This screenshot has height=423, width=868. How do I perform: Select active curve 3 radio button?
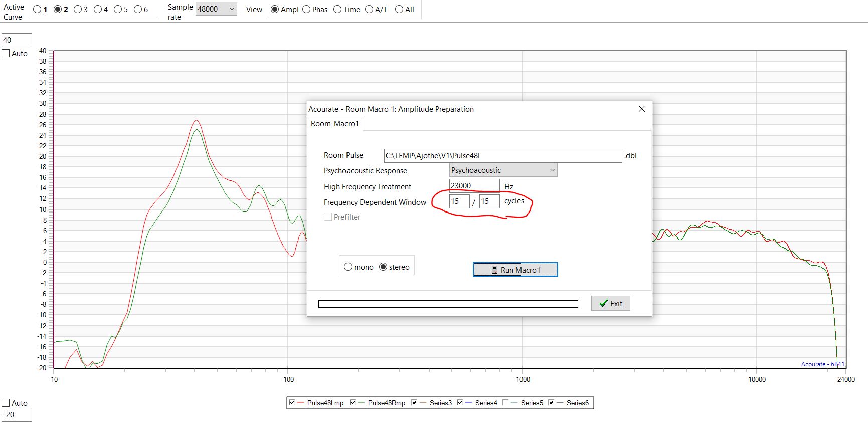point(78,9)
